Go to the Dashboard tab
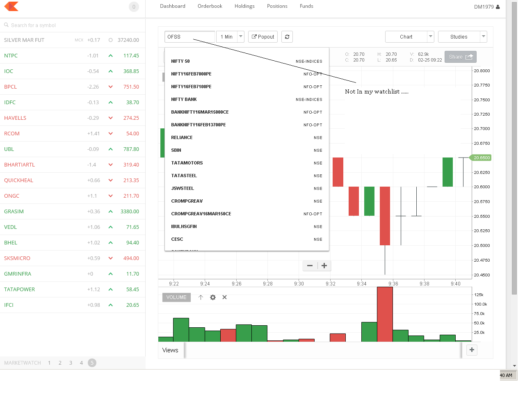The width and height of the screenshot is (525, 420). pos(173,6)
